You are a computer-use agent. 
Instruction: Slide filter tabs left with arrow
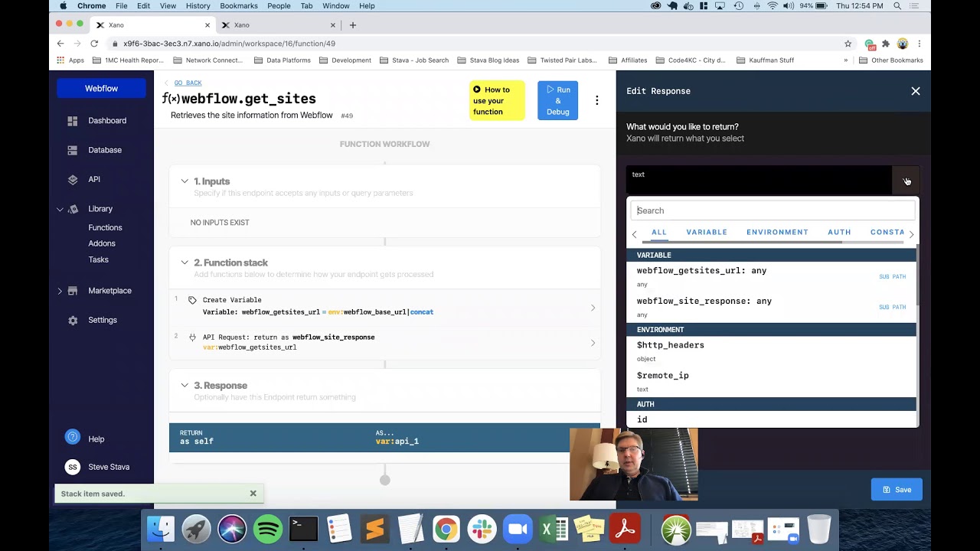(x=634, y=234)
